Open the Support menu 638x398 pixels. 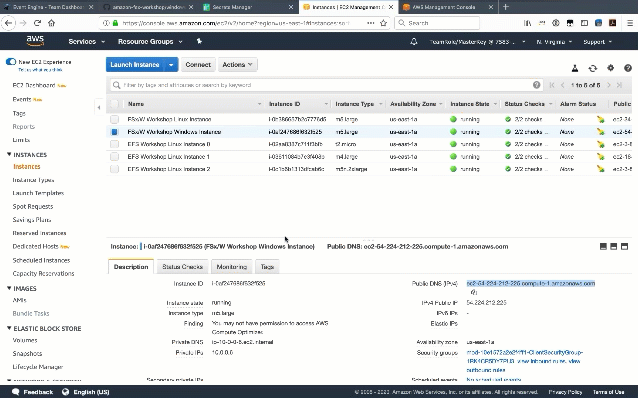(597, 42)
